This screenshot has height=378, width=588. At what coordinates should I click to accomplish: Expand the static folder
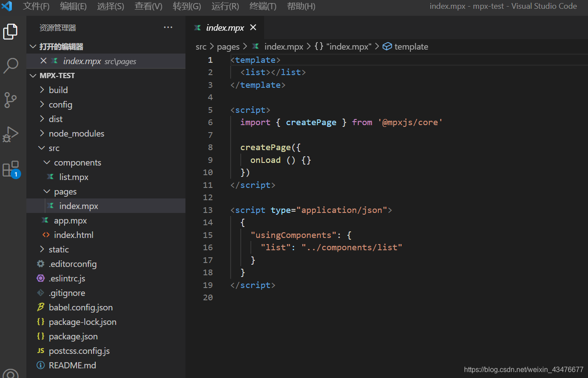pyautogui.click(x=42, y=249)
